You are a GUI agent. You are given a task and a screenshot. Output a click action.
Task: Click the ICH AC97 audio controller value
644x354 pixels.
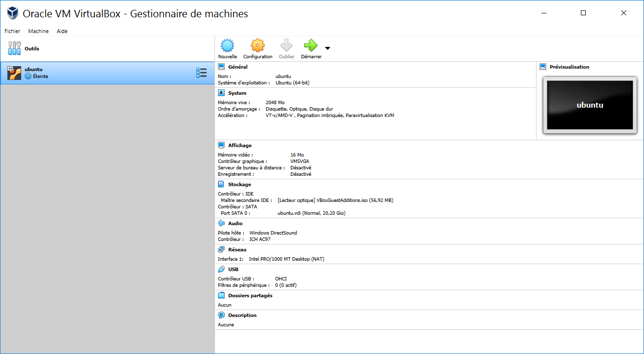pos(260,239)
